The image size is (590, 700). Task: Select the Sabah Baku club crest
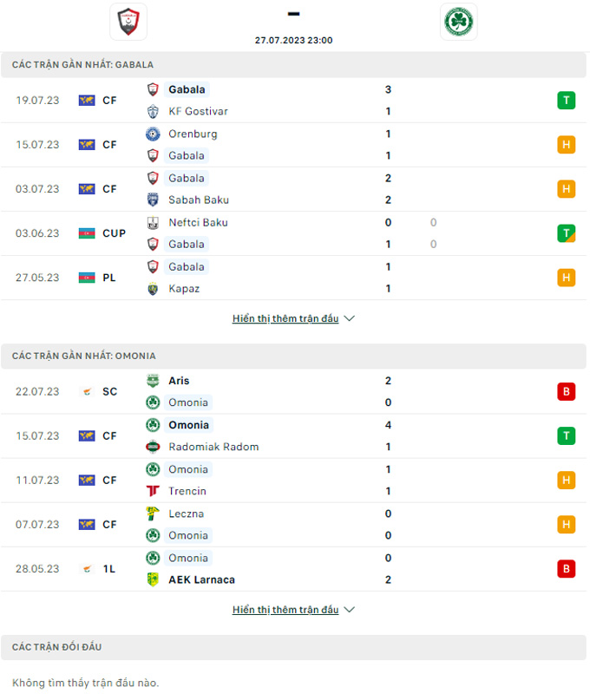[153, 200]
